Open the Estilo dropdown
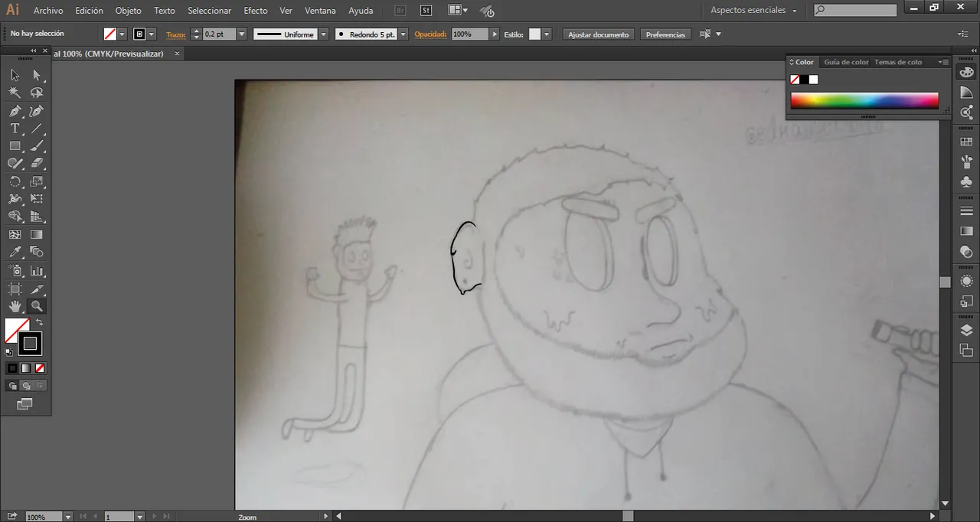The image size is (980, 522). 545,34
